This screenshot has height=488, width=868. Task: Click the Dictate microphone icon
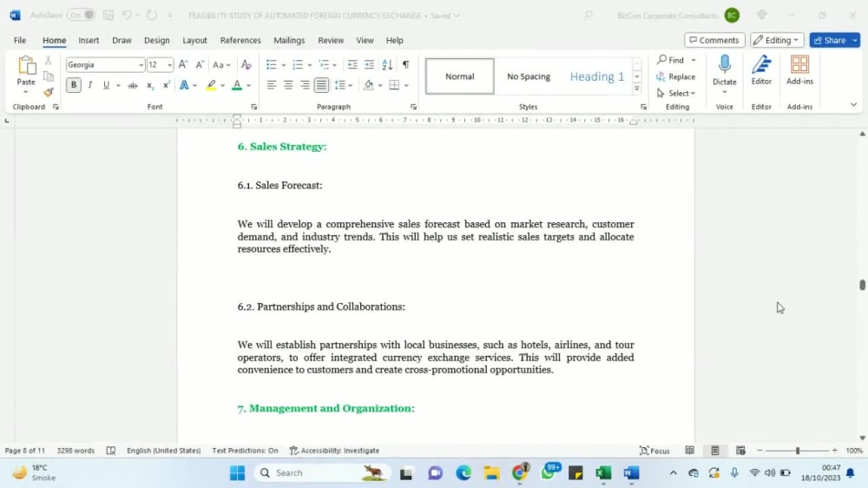click(725, 65)
